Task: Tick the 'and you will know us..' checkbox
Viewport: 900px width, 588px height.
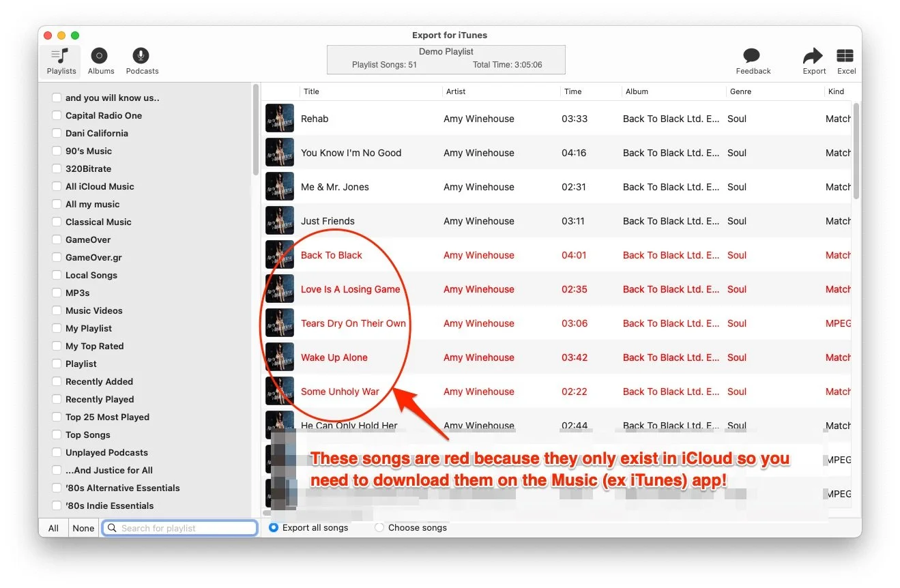Action: [x=57, y=98]
